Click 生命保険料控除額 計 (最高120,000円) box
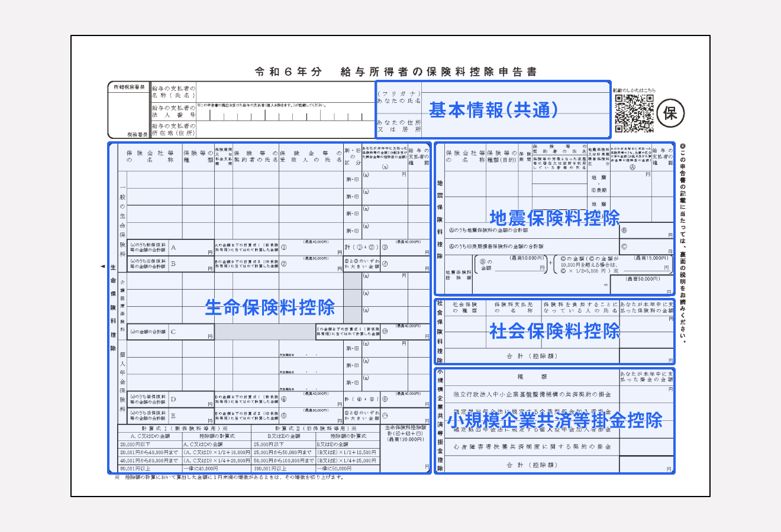Screen dimensions: 781x532 click(405, 448)
